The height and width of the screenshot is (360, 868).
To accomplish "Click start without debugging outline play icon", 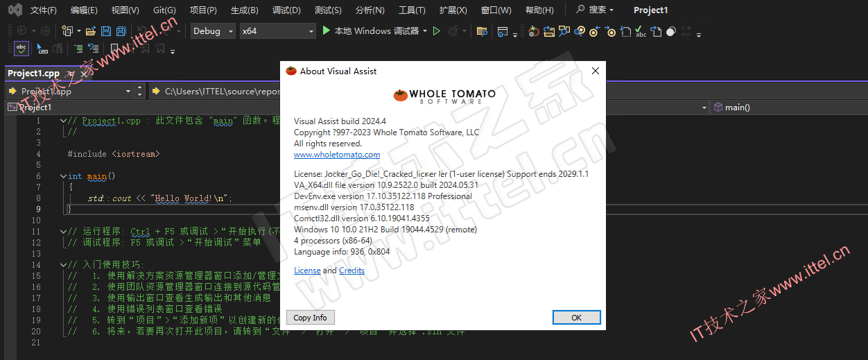I will pos(437,31).
